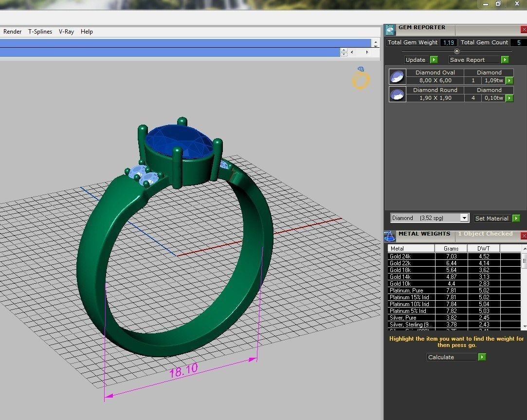Image resolution: width=527 pixels, height=420 pixels.
Task: Click the Update button
Action: 416,60
